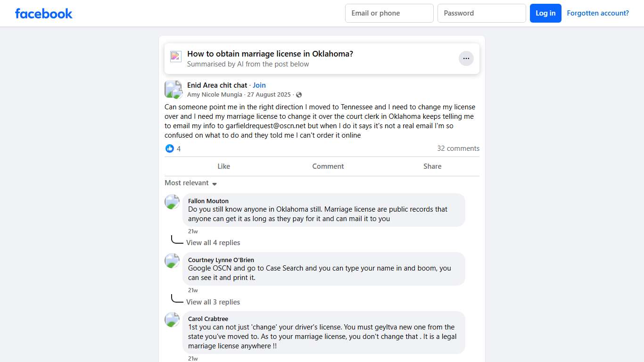The height and width of the screenshot is (362, 644).
Task: Open Carol Crabtree's profile picture
Action: click(172, 320)
